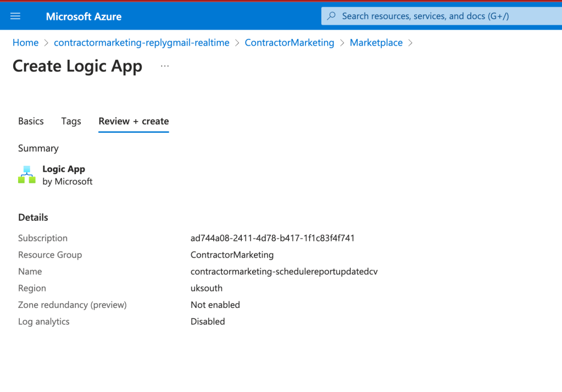Go to Home breadcrumb
562x392 pixels.
coord(25,43)
